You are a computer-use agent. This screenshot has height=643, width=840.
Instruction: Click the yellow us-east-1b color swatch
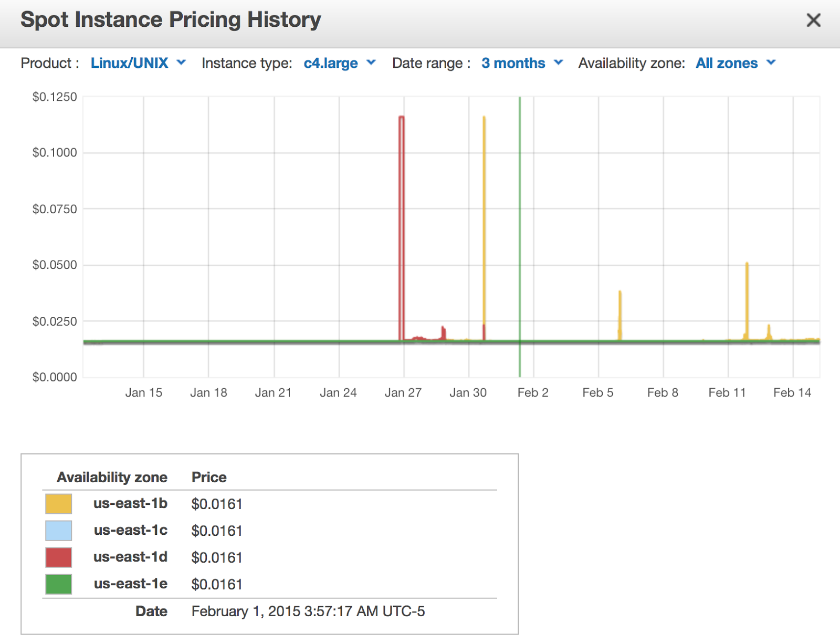(58, 504)
